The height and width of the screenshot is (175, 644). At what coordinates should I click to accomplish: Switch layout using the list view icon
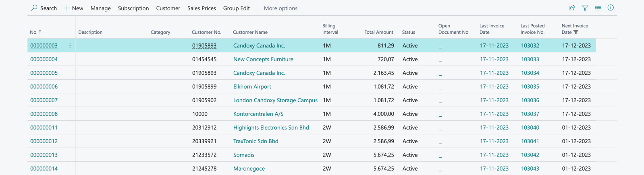click(x=598, y=8)
